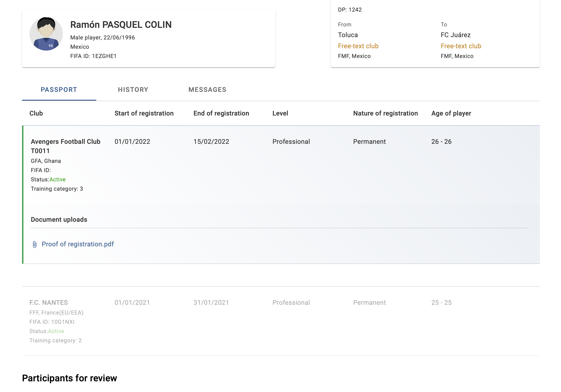Click the GFA, Ghana association text

click(46, 161)
